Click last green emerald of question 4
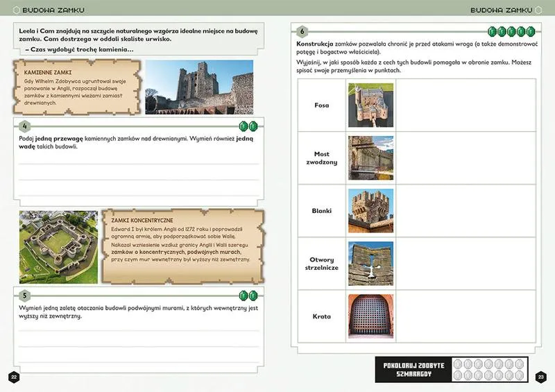This screenshot has width=555, height=392. (x=253, y=126)
